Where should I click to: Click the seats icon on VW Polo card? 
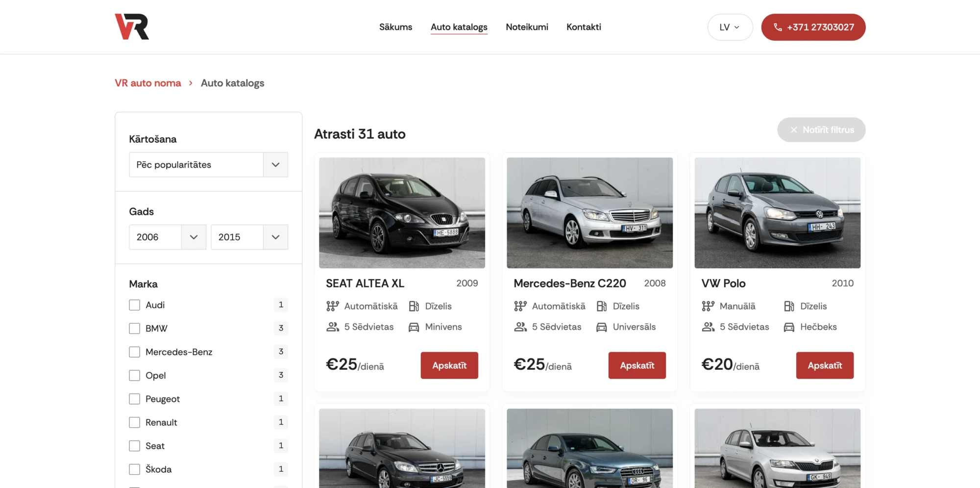[708, 327]
